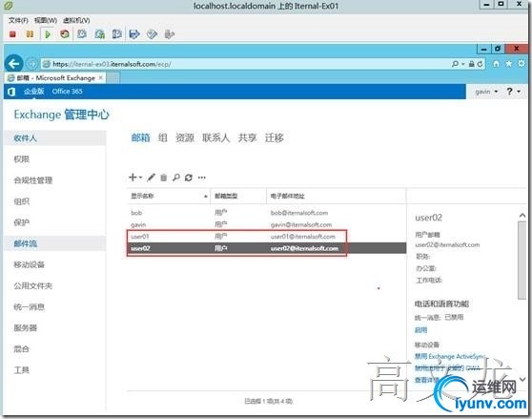
Task: Click the 企业版 Enterprise link
Action: (x=34, y=91)
